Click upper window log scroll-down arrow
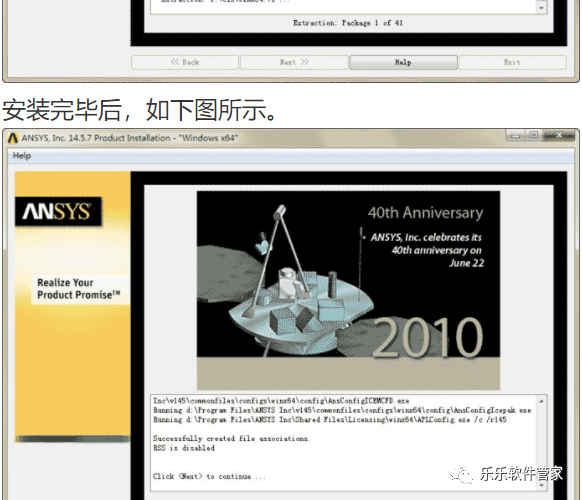 pos(542,7)
